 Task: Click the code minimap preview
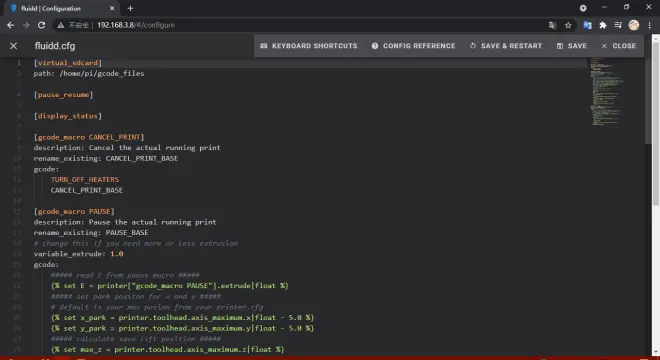(605, 91)
